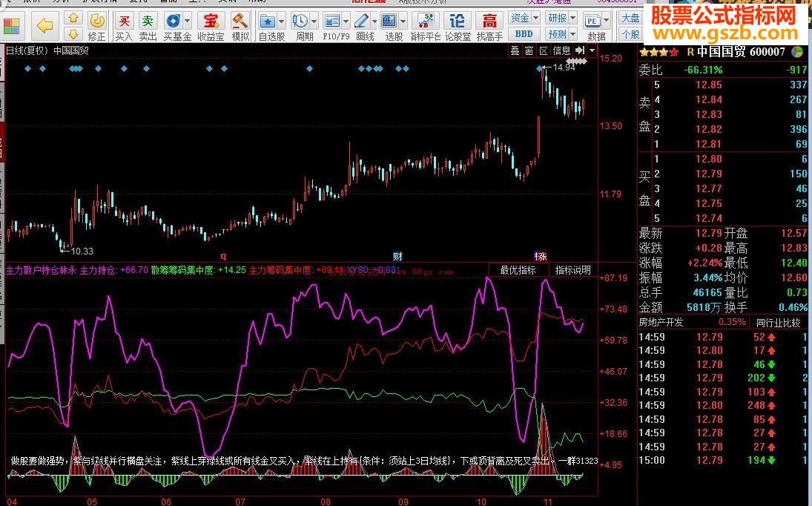Click the BBD button
This screenshot has width=812, height=506.
[x=524, y=34]
